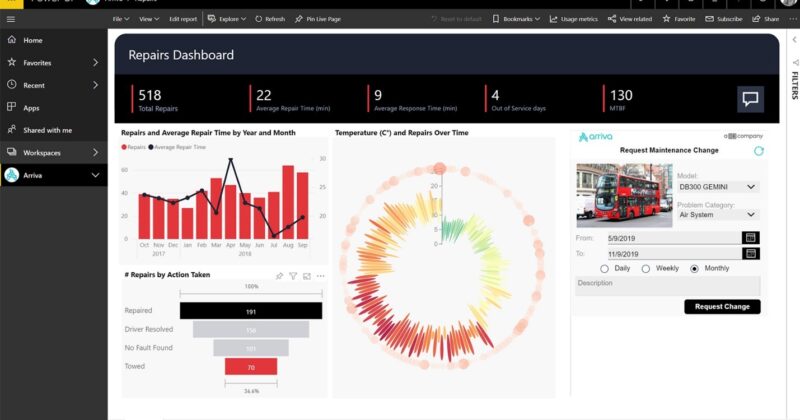The height and width of the screenshot is (420, 800).
Task: Toggle Average Repair Time legend marker
Action: click(151, 147)
